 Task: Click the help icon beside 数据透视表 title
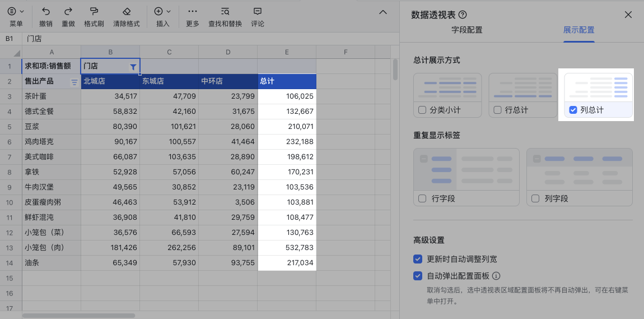click(x=463, y=15)
